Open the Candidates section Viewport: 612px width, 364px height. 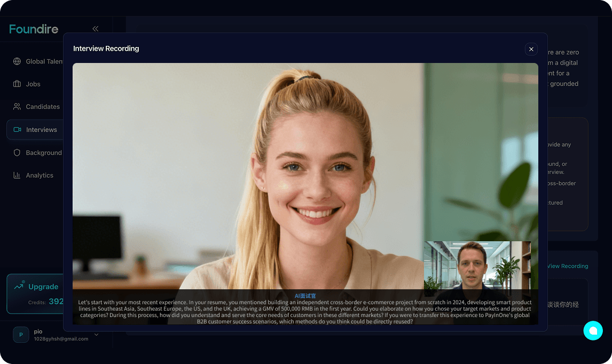(43, 106)
